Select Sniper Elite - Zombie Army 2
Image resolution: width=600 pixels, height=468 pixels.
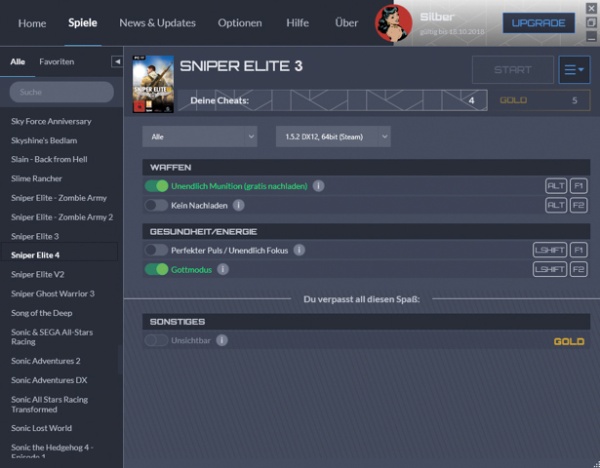click(x=62, y=217)
